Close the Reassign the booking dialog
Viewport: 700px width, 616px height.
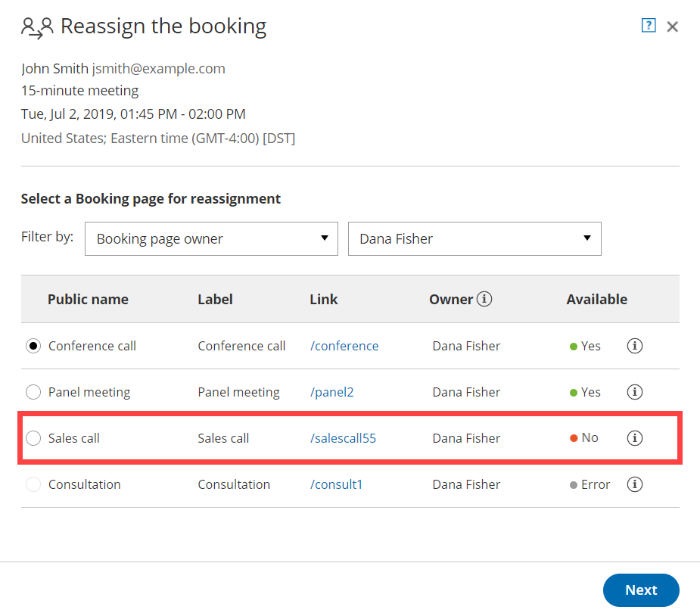(x=672, y=26)
